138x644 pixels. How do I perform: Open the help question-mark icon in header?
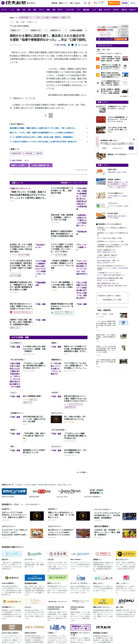(x=89, y=3)
